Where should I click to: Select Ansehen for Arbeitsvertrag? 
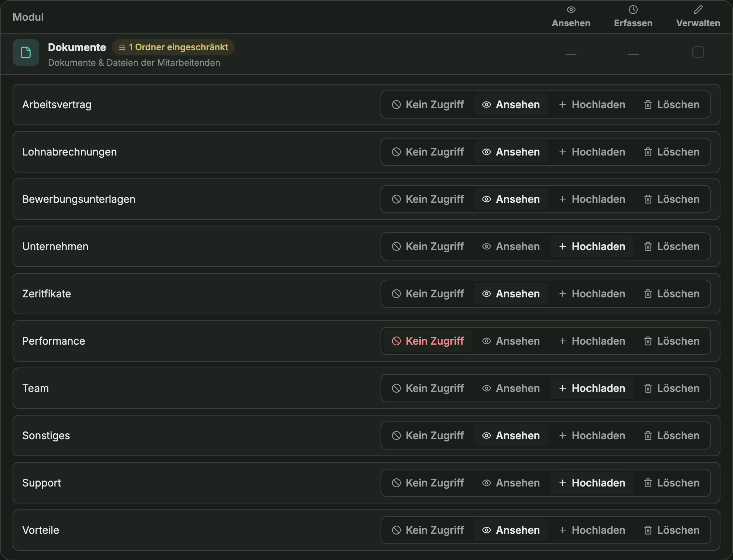511,105
